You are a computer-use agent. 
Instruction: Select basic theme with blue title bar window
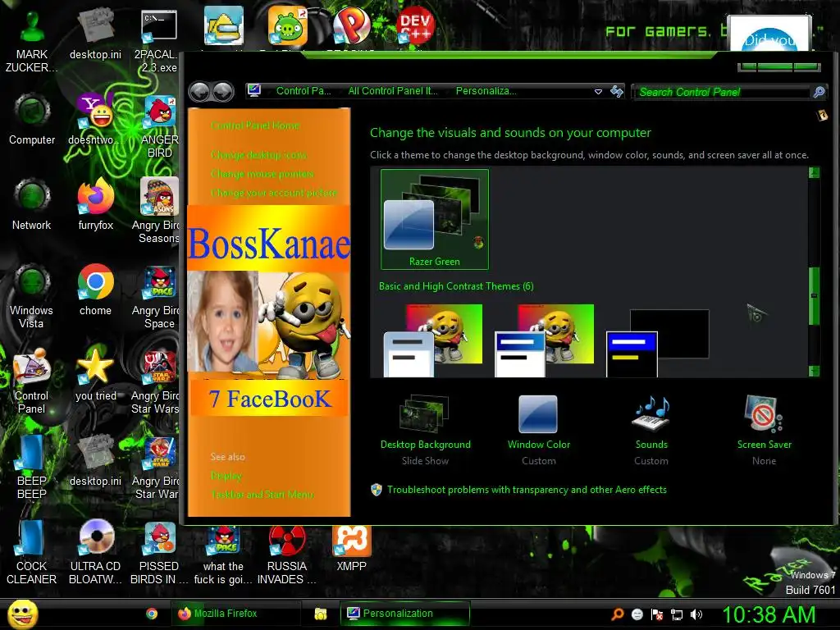(x=545, y=340)
